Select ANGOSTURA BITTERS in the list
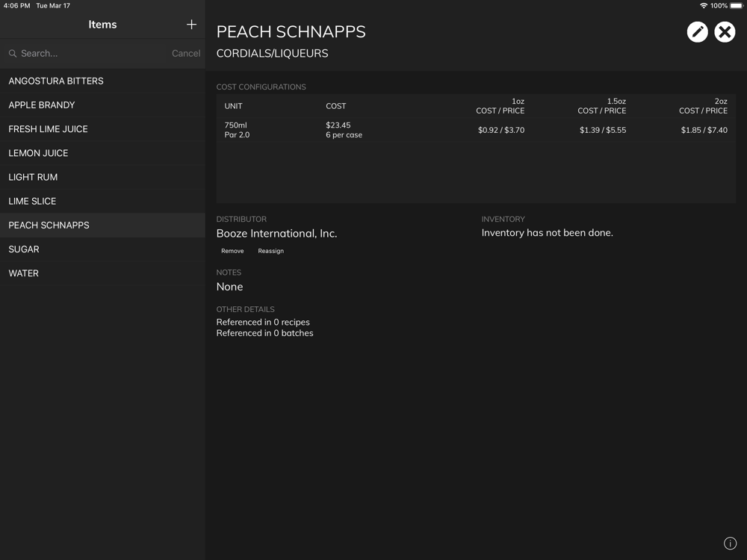This screenshot has height=560, width=747. click(x=102, y=81)
